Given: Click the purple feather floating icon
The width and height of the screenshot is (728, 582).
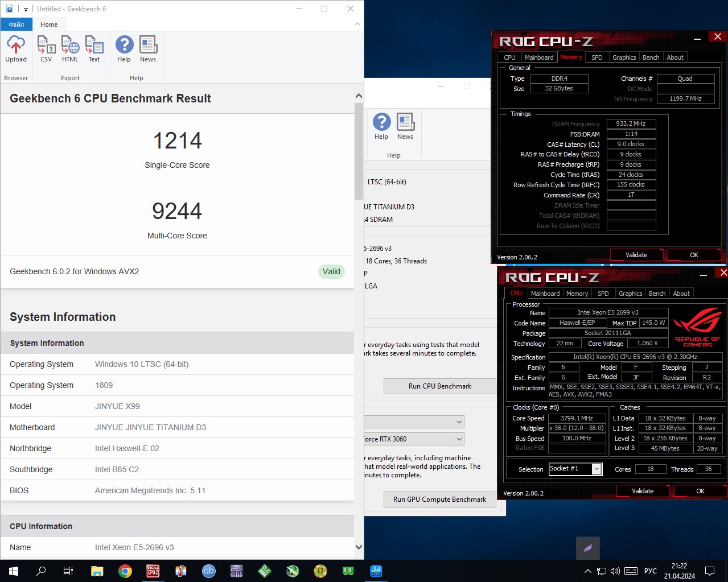Looking at the screenshot, I should 588,548.
